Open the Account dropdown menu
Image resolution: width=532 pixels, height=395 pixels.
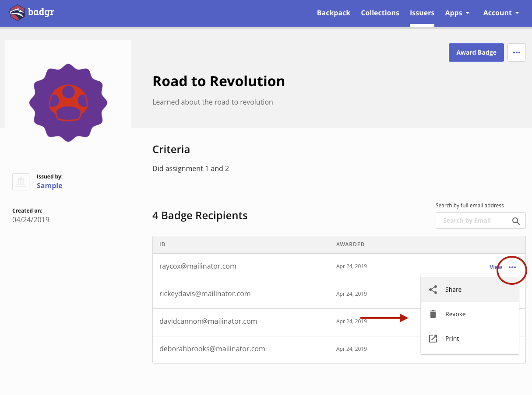pos(501,13)
